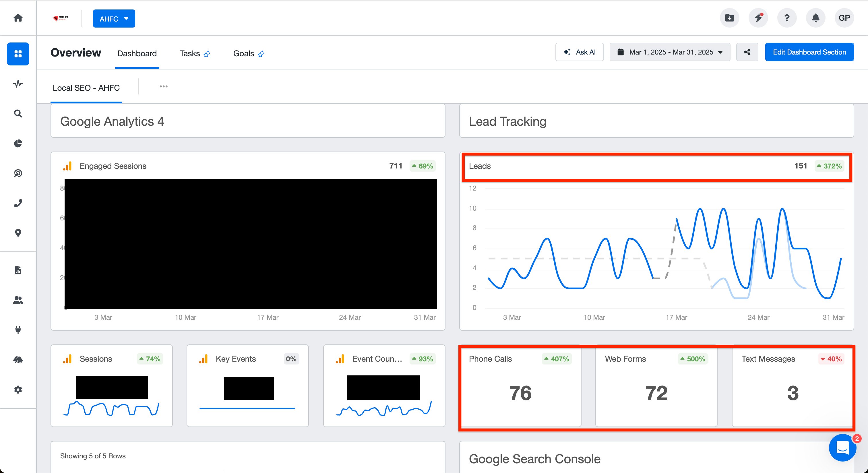Click the Leads widget title
The width and height of the screenshot is (868, 473).
480,166
